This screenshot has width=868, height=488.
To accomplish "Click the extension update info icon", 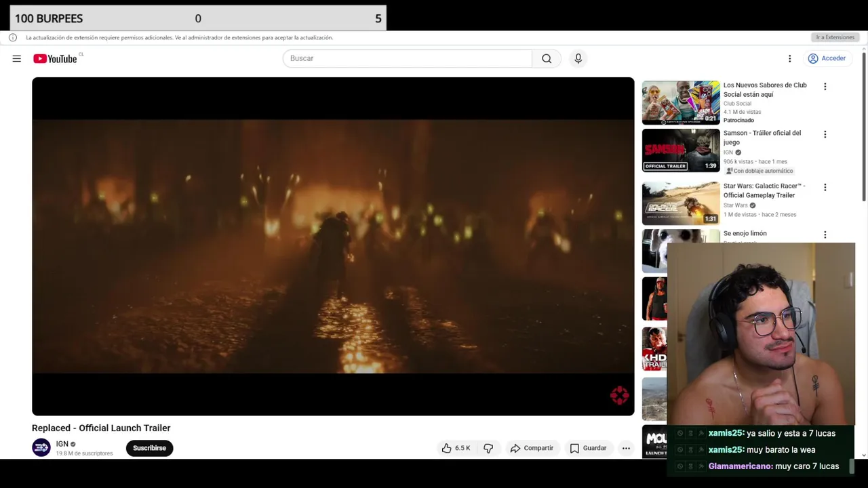I will tap(13, 37).
